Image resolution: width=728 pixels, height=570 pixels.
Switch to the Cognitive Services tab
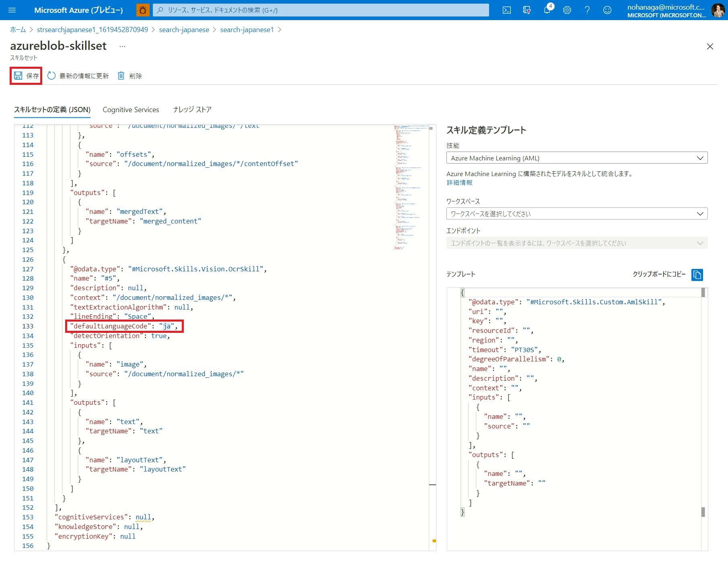pyautogui.click(x=131, y=110)
